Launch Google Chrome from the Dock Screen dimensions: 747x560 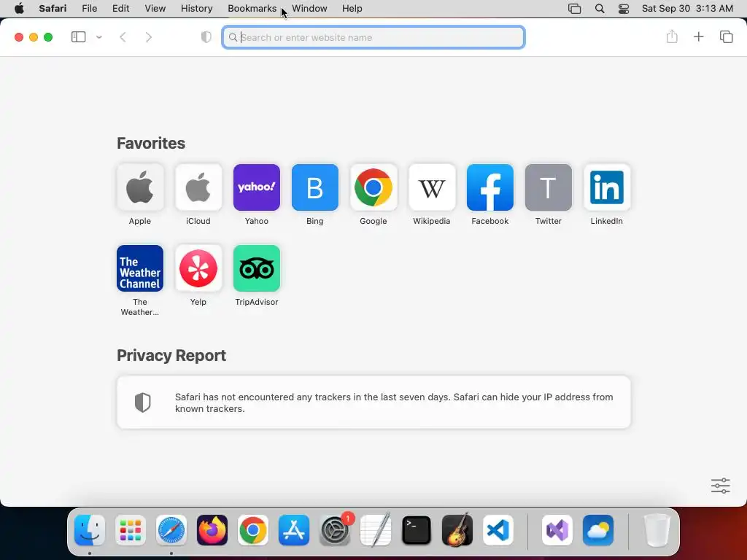click(253, 530)
